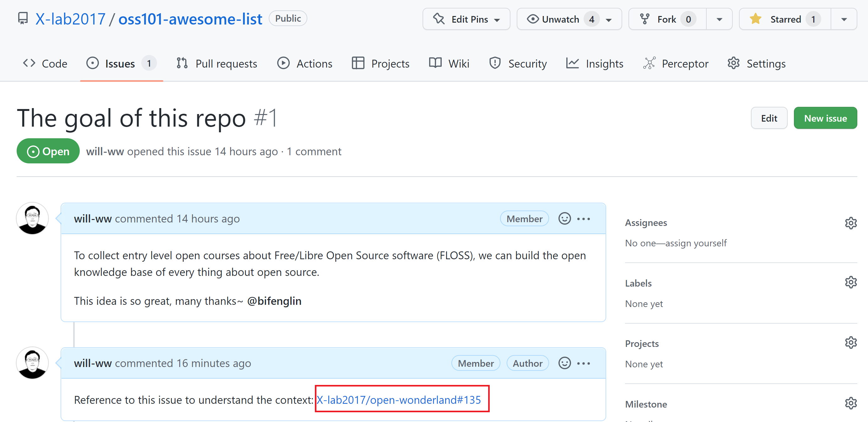Viewport: 868px width, 422px height.
Task: Click Edit button for issue title
Action: tap(768, 118)
